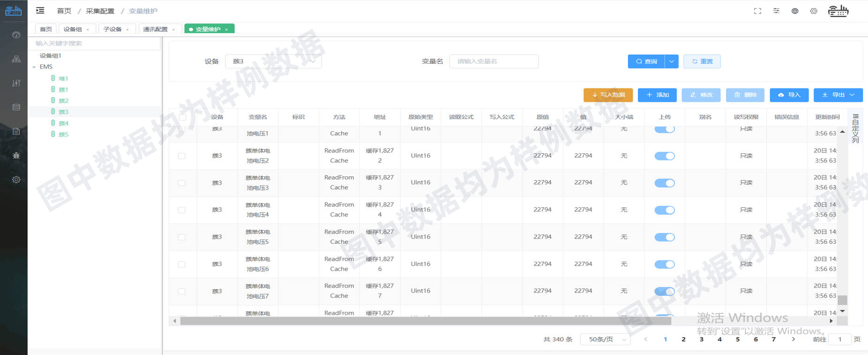
Task: Toggle upload switch for 池电压2 row
Action: point(664,156)
